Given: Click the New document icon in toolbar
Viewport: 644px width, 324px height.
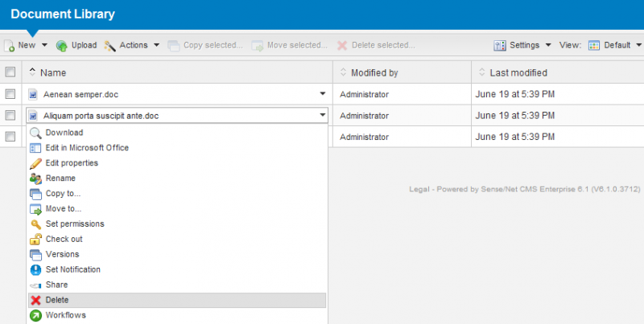Looking at the screenshot, I should point(10,46).
